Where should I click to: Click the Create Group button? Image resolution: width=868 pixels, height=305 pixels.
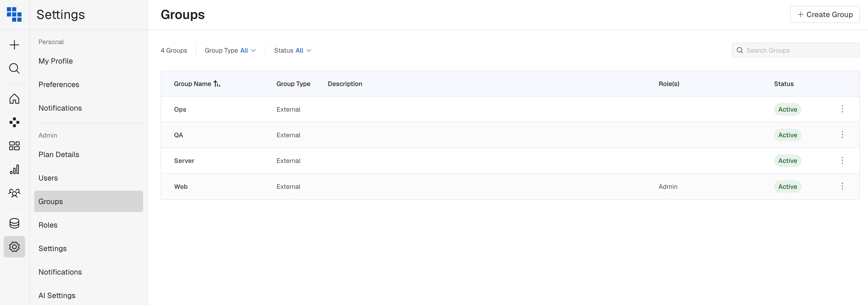[824, 14]
